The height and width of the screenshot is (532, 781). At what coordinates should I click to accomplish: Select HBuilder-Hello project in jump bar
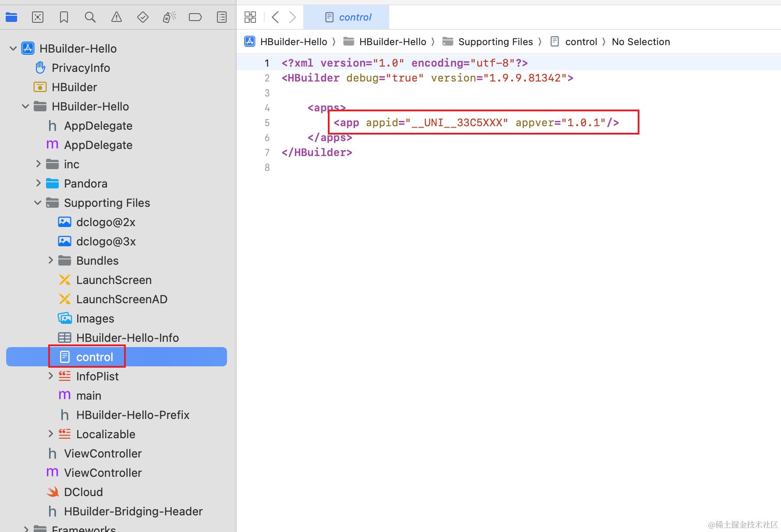tap(286, 42)
